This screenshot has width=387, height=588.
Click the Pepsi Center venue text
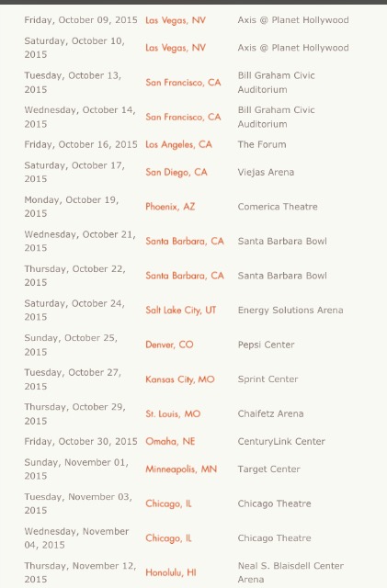click(x=267, y=345)
